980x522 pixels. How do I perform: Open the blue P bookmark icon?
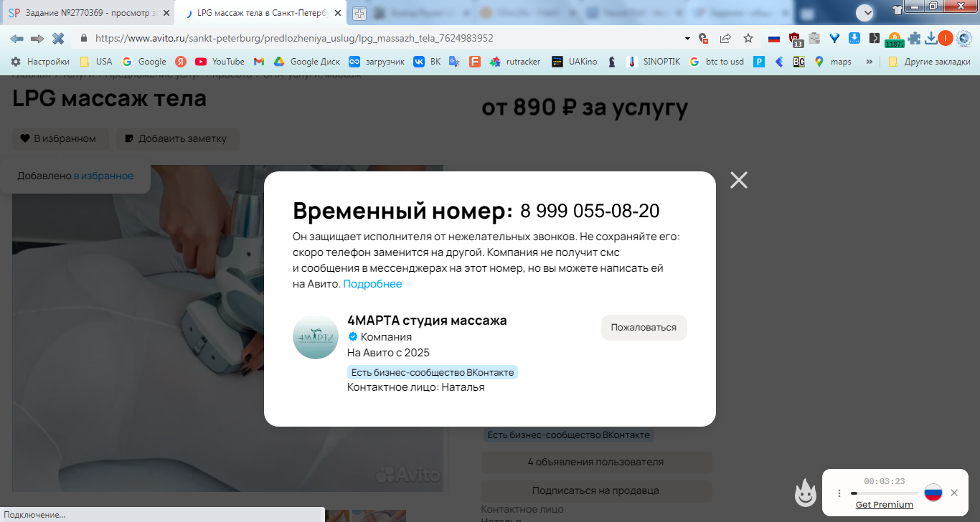click(x=758, y=62)
